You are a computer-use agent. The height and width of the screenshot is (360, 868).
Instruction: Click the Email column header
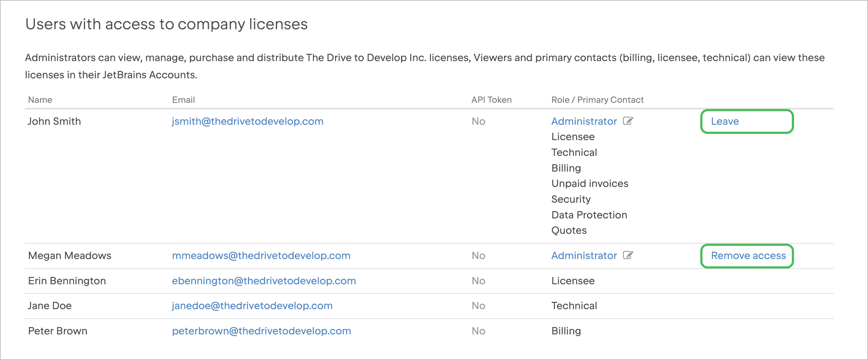pyautogui.click(x=183, y=100)
